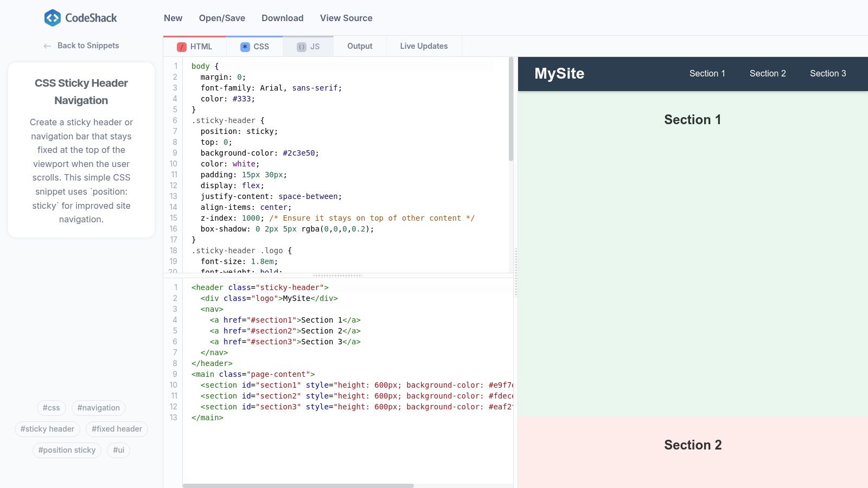
Task: Toggle the CSS editor tab
Action: click(254, 47)
